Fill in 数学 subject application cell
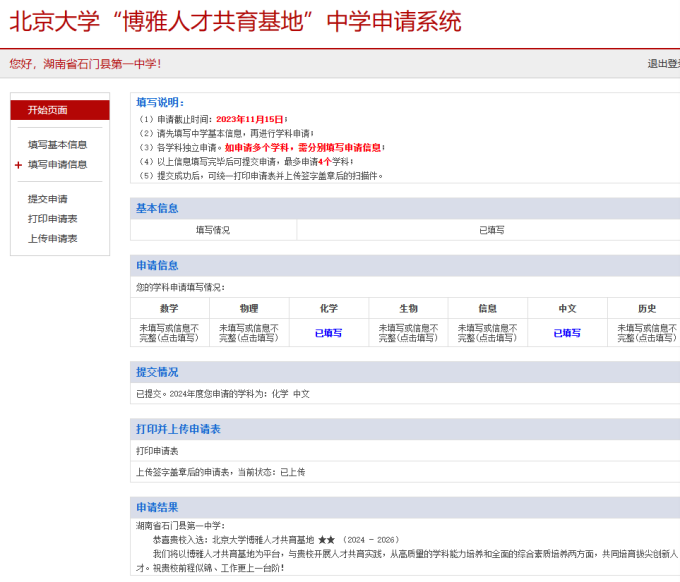The width and height of the screenshot is (680, 582). point(169,333)
